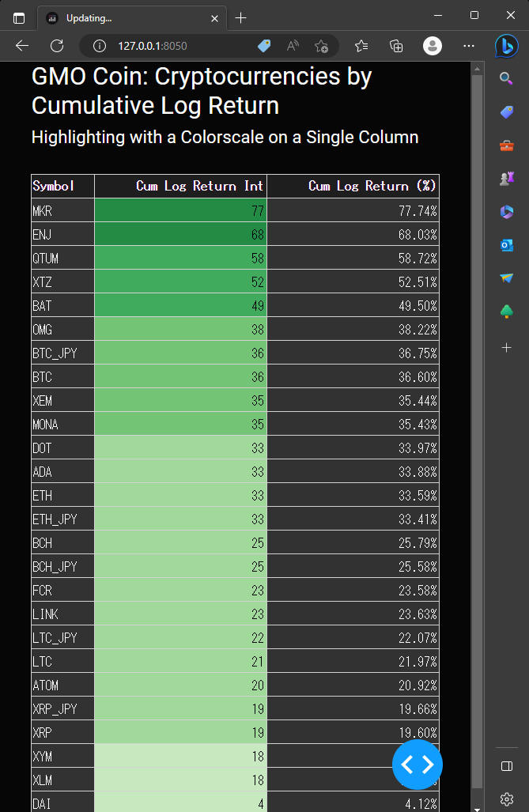Open the Favorites list
This screenshot has width=529, height=812.
pos(361,46)
